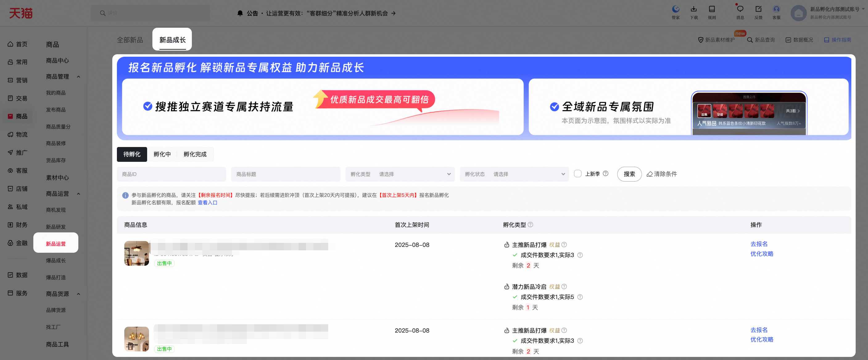Click 优化攻略 for the first product

pos(762,254)
